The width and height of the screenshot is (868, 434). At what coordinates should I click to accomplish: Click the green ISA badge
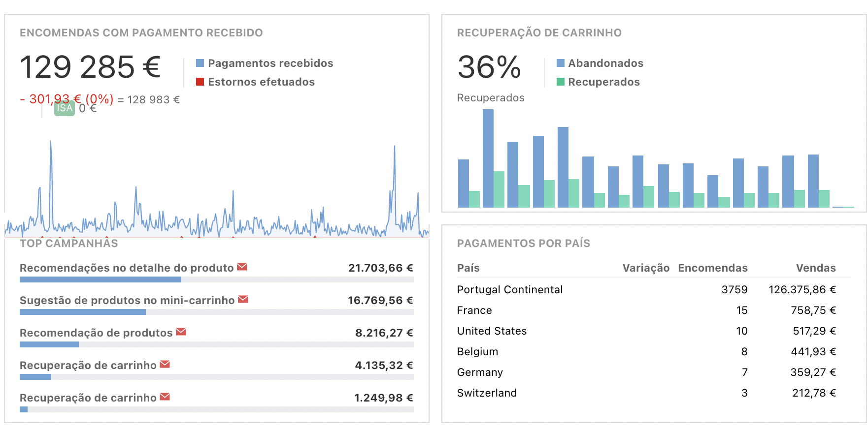point(65,108)
